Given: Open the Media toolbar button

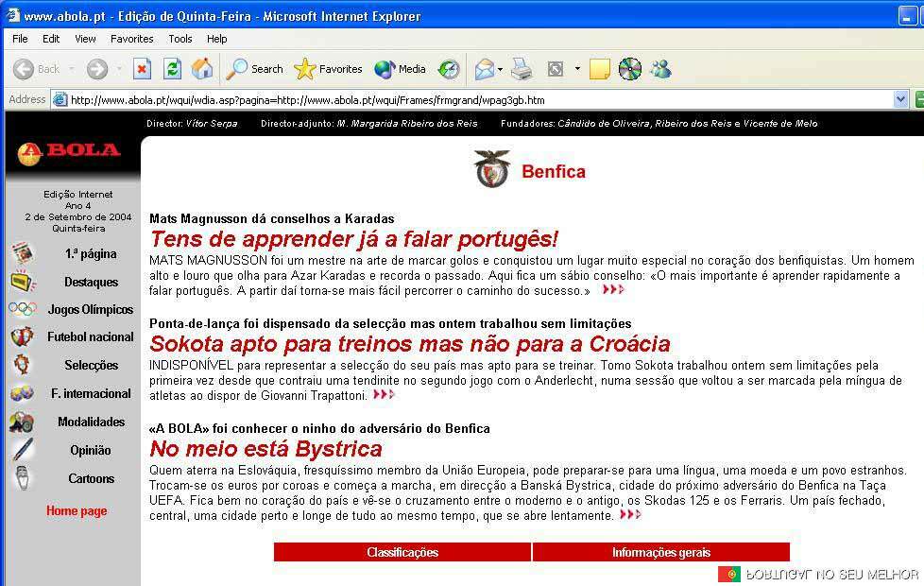Looking at the screenshot, I should click(x=401, y=69).
